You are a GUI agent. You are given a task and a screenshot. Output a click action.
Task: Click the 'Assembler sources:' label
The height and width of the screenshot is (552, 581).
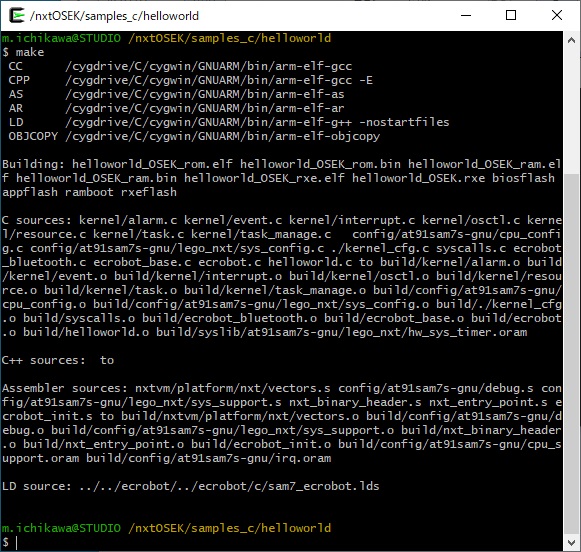tap(65, 388)
